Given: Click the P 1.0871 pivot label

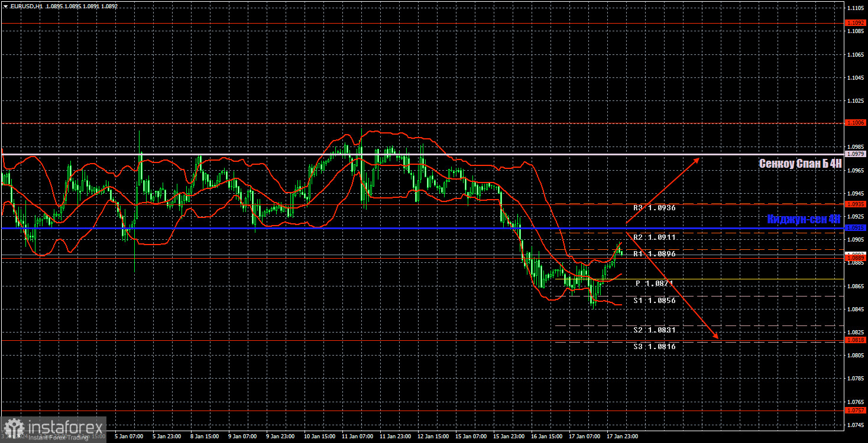Looking at the screenshot, I should tap(655, 284).
